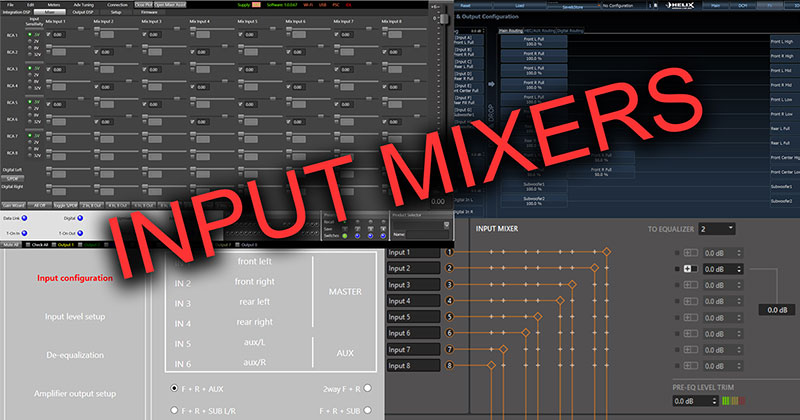Switch to the Output DSP tab

tap(83, 12)
